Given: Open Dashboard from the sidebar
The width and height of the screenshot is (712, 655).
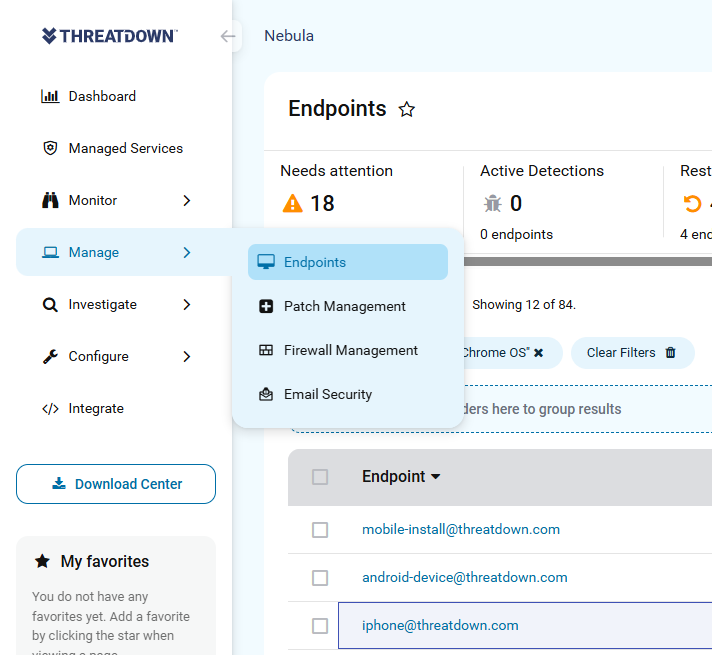Looking at the screenshot, I should [x=102, y=96].
